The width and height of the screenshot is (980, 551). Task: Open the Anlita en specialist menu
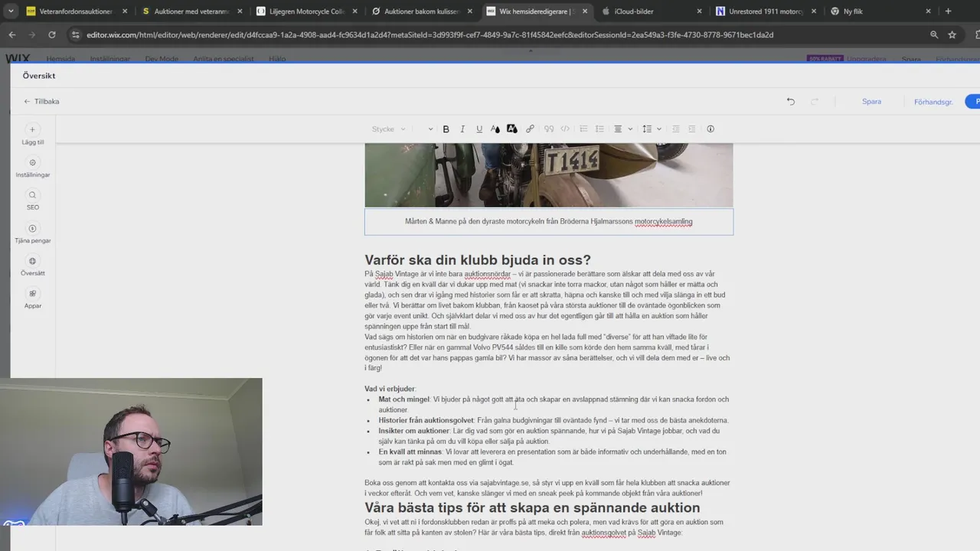[x=224, y=59]
